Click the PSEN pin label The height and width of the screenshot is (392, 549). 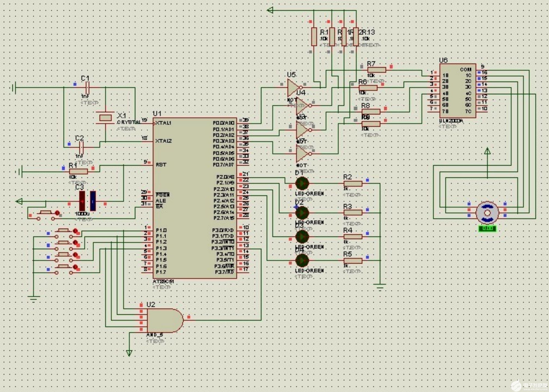162,195
